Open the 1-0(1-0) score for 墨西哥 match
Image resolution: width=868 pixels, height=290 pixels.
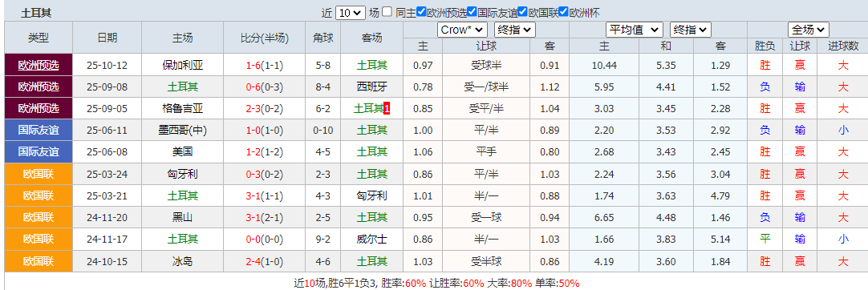265,131
